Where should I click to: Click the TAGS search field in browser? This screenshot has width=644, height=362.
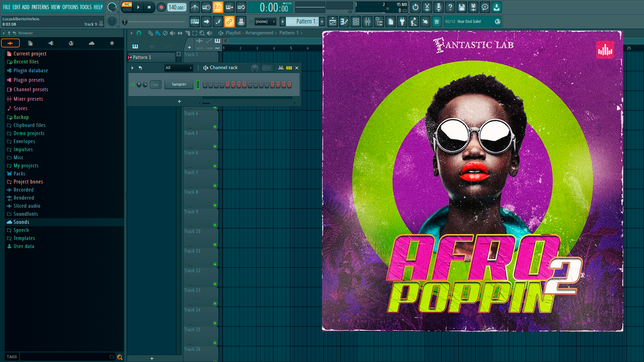tap(67, 357)
